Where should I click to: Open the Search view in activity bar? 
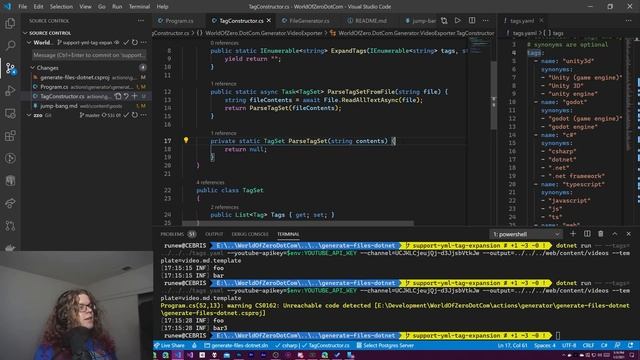pos(10,45)
